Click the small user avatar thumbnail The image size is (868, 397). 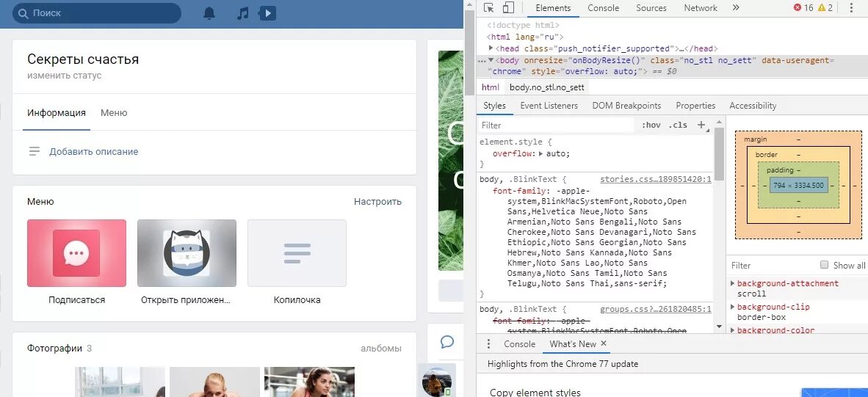coord(437,382)
